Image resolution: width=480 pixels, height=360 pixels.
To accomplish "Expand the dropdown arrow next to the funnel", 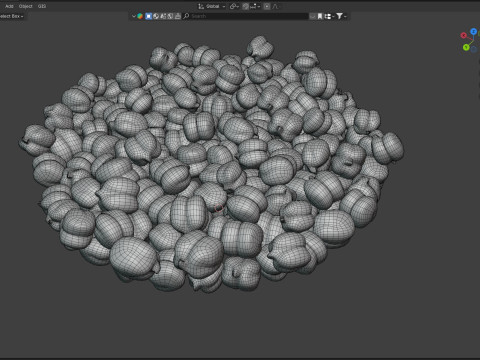I will 345,16.
